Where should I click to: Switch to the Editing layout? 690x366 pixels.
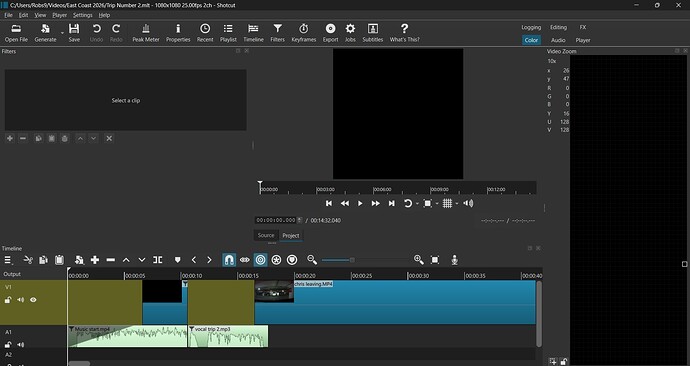tap(558, 27)
